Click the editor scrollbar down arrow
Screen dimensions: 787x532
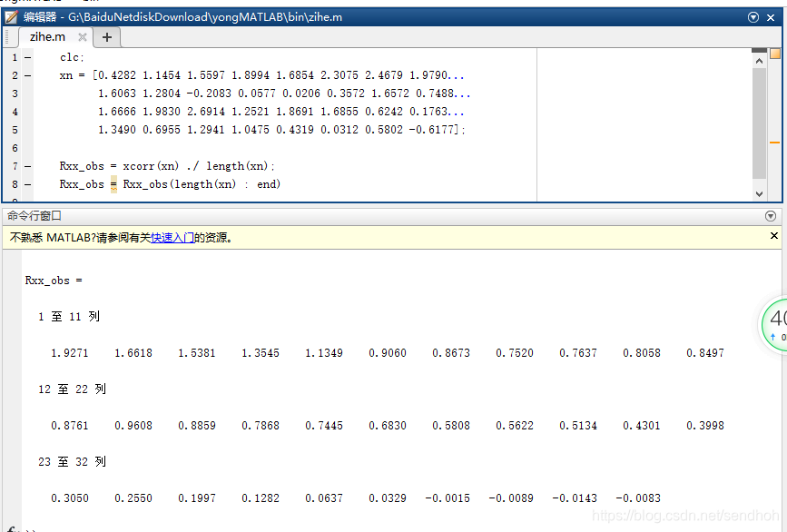point(759,193)
